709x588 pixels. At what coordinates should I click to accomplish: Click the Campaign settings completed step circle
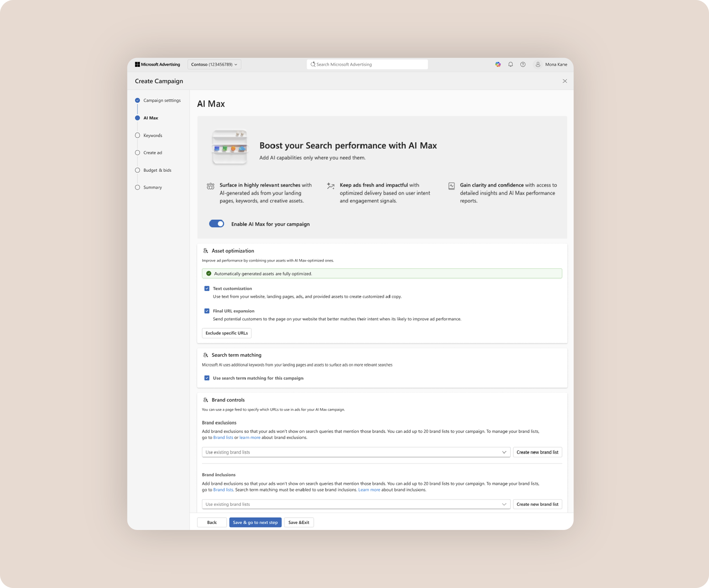pos(137,100)
